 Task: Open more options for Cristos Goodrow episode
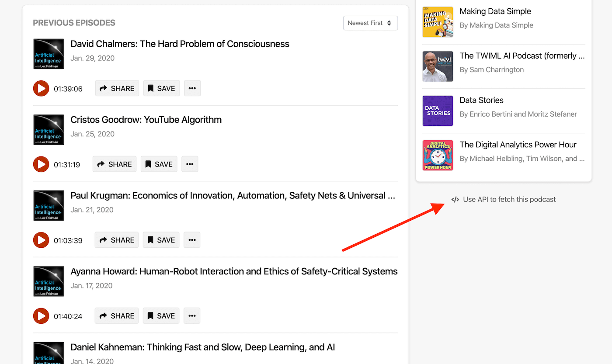(190, 164)
